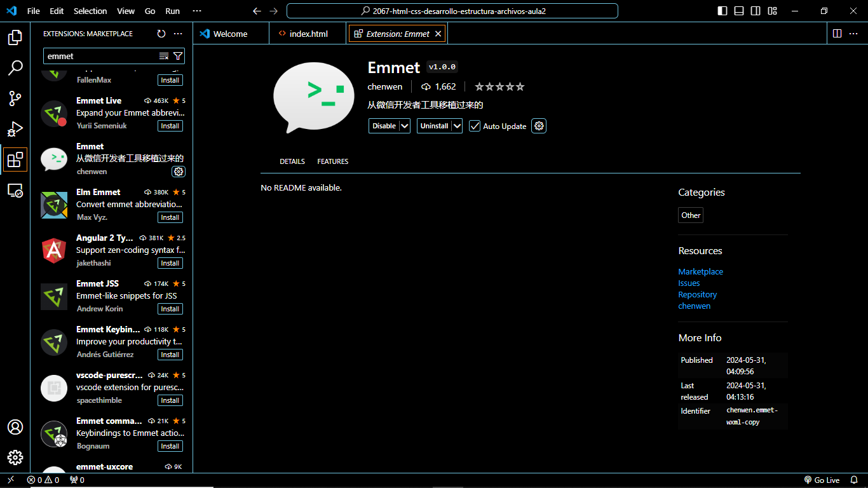The width and height of the screenshot is (868, 488).
Task: Install the Emmet commands extension by Bognaum
Action: click(x=170, y=446)
